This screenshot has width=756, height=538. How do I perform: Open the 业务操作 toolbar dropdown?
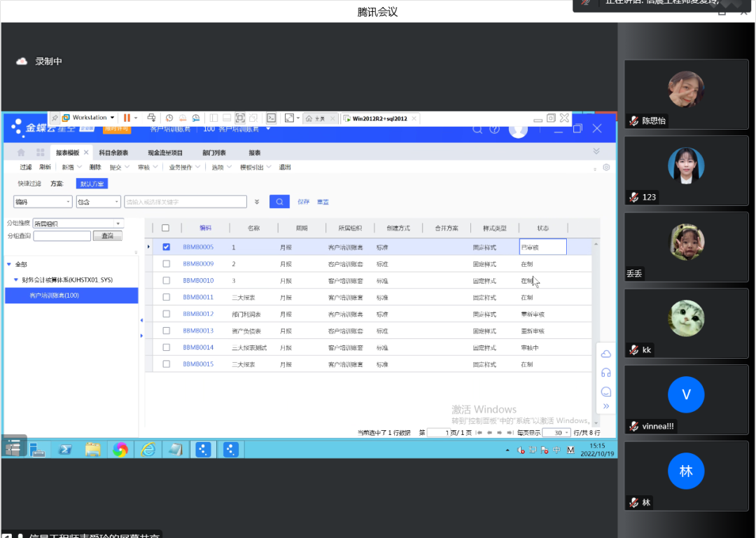pos(197,167)
